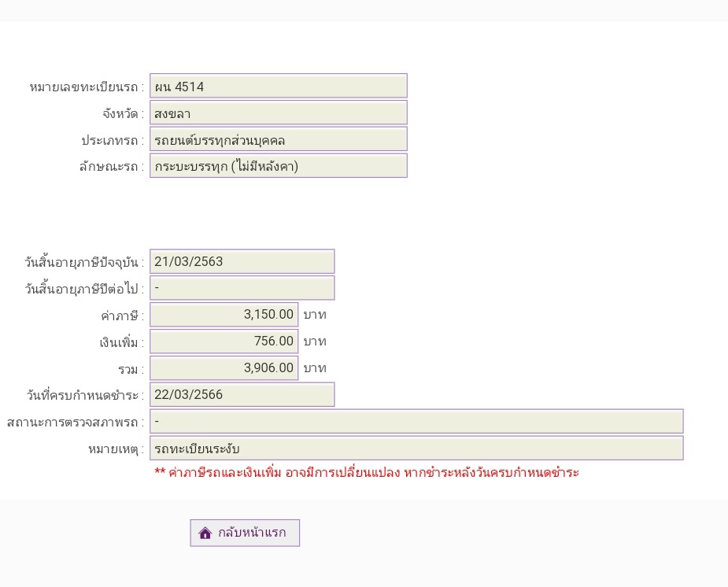Click the ลักษณะรถ label

pyautogui.click(x=112, y=167)
